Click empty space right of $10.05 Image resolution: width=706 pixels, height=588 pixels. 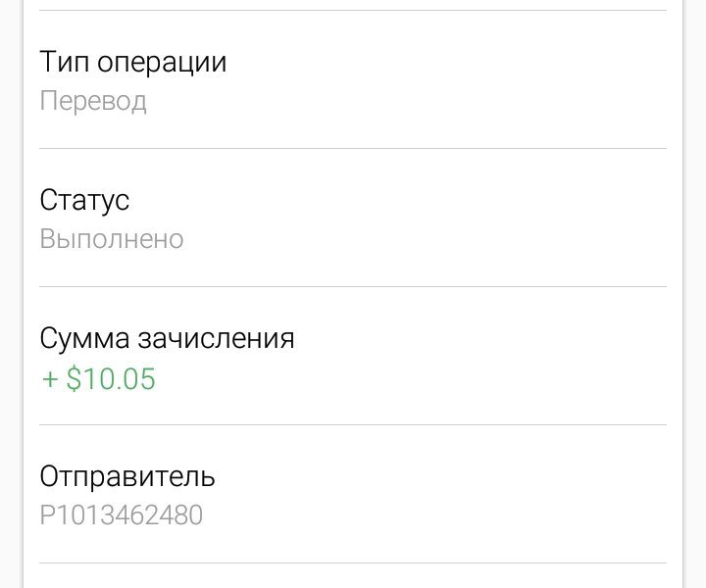tap(410, 378)
